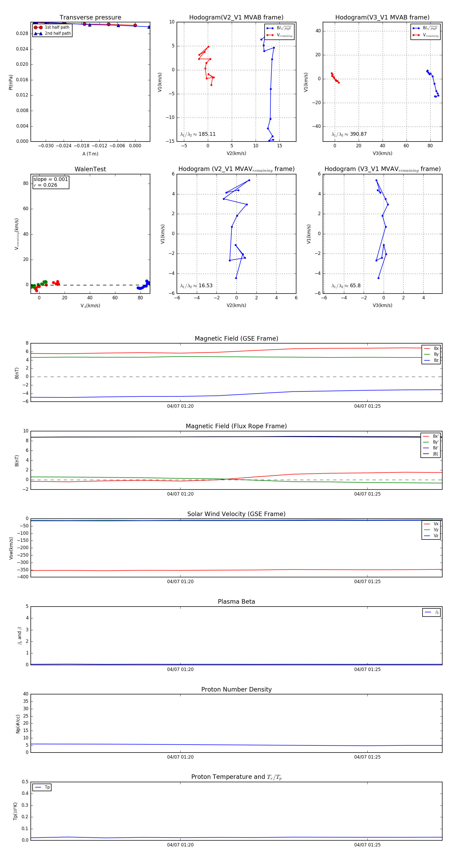Click the B/√μ0ρ legend entry in V3_V1 MVAB hodogram
The width and height of the screenshot is (473, 868).
point(425,28)
